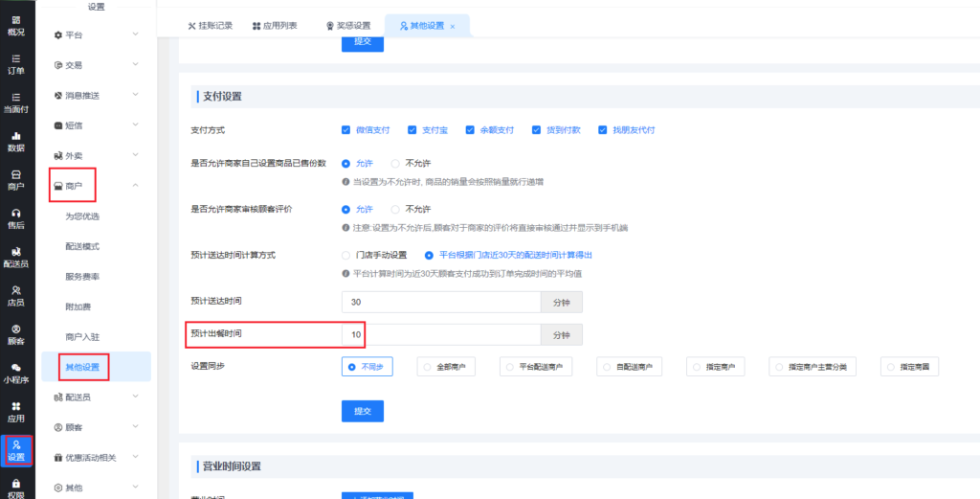Select the 配送员 delivery rider sidebar icon
Viewport: 980px width, 499px height.
[x=16, y=257]
